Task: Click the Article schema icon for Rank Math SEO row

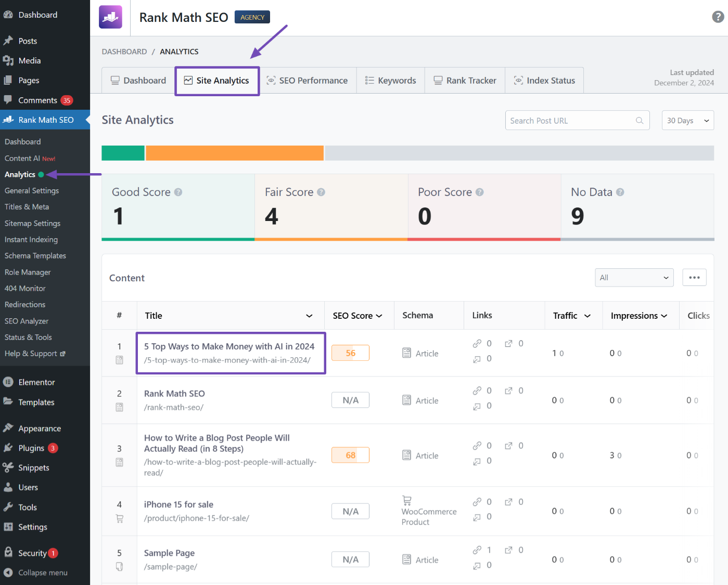Action: tap(407, 400)
